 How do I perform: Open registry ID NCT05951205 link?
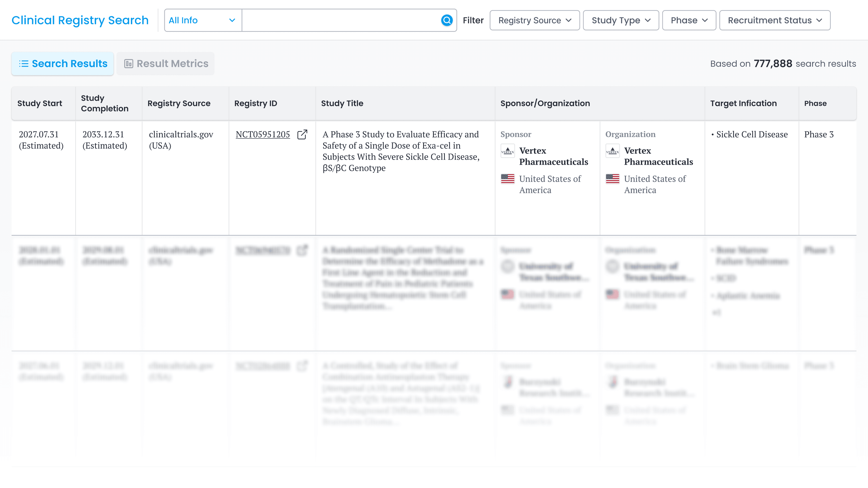[x=262, y=134]
